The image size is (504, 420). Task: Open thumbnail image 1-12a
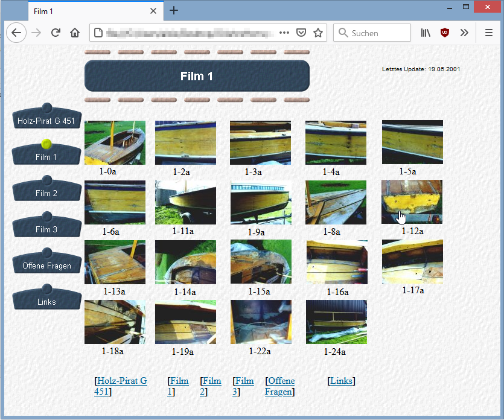(412, 202)
